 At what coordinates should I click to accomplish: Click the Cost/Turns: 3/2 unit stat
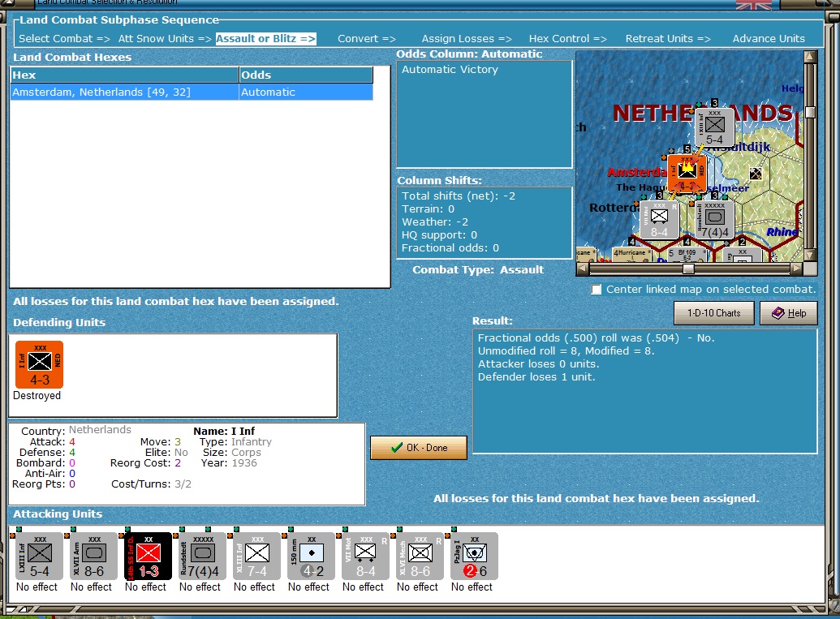(151, 484)
